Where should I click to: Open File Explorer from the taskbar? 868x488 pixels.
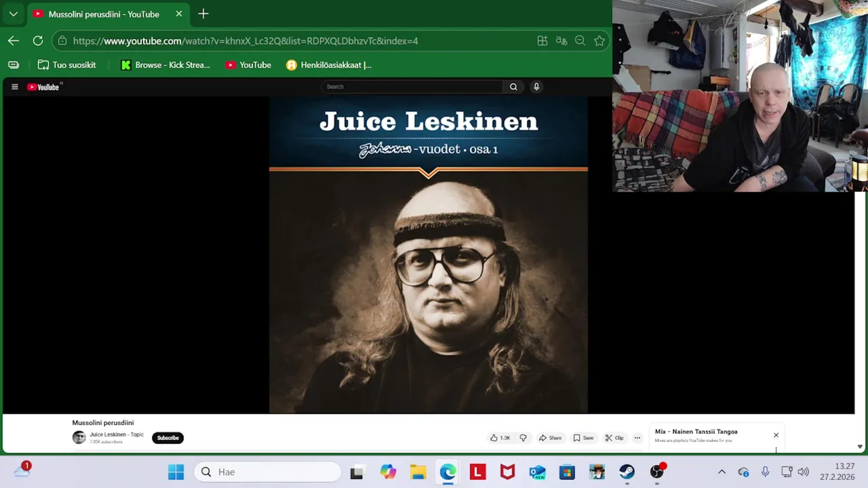[x=418, y=472]
